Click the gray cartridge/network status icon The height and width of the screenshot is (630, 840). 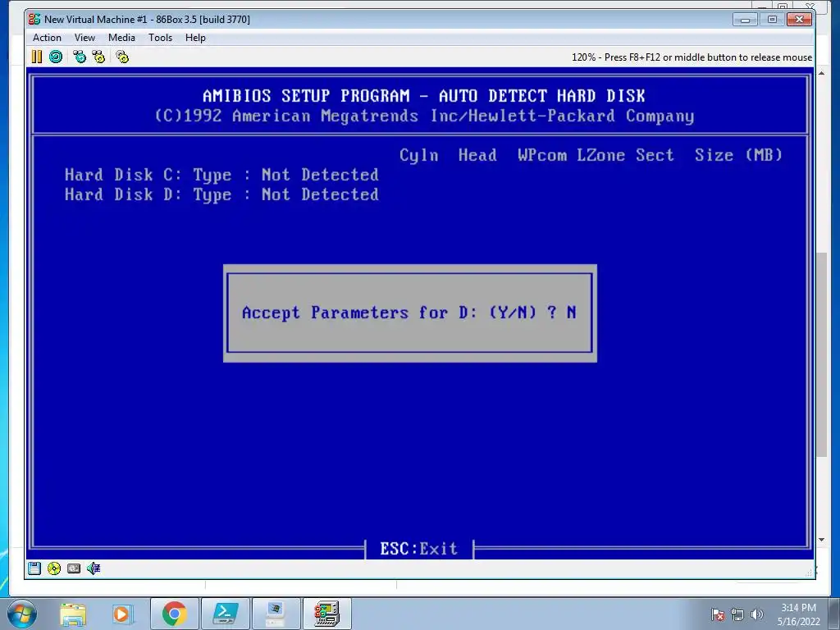[74, 568]
